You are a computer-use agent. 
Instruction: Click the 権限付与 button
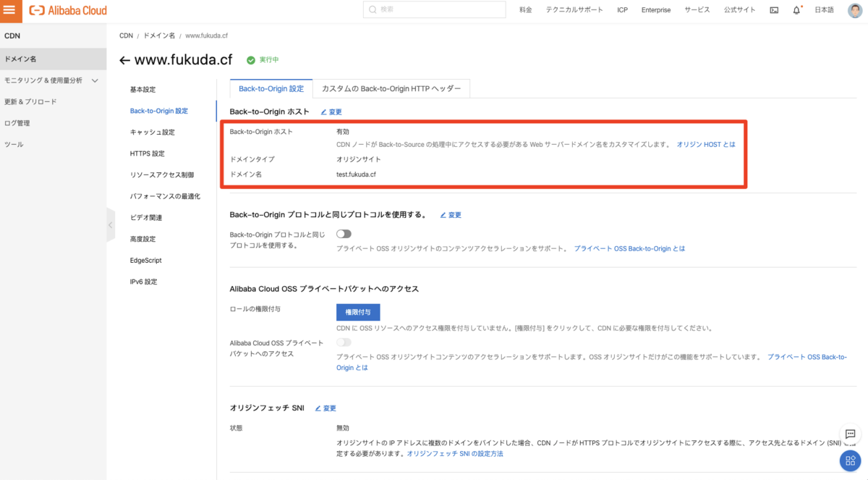[358, 312]
